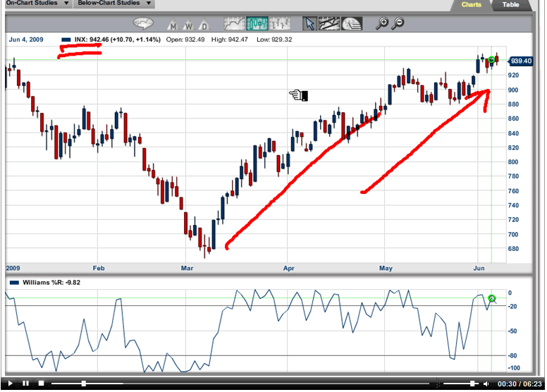Screen dimensions: 547x392
Task: Expand the Below-Chart Studies dropdown
Action: coord(113,4)
